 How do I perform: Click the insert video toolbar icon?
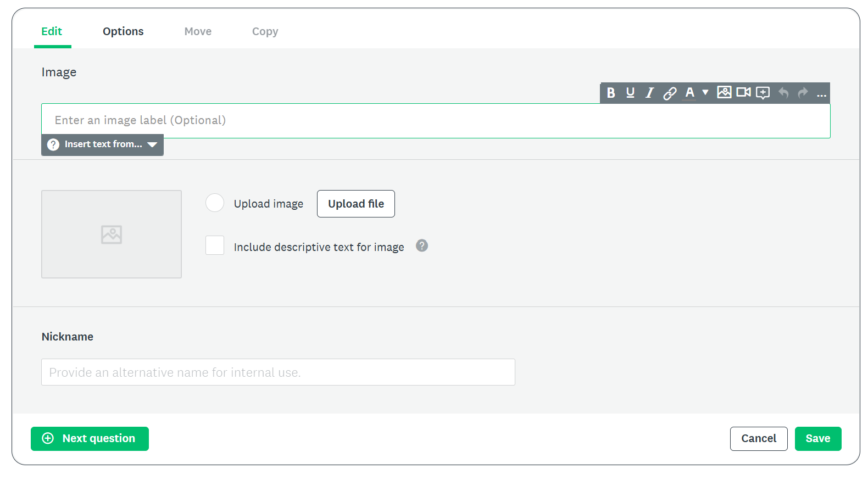[743, 92]
